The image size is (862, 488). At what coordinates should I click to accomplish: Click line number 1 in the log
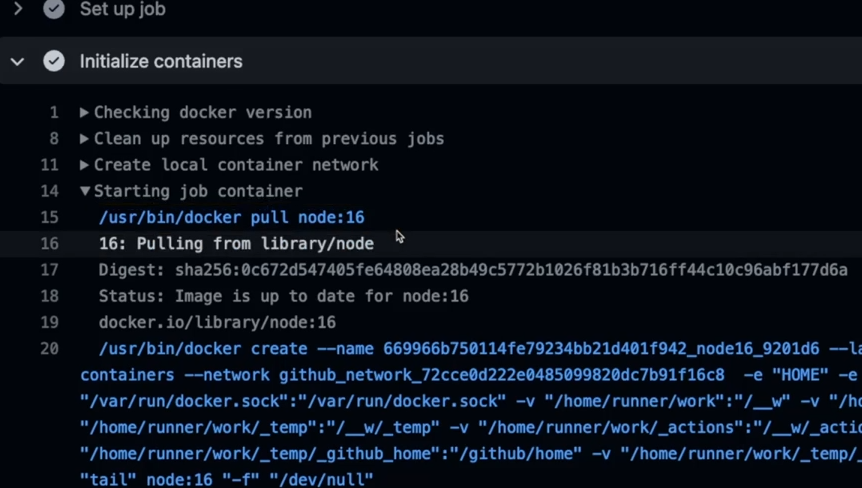coord(54,113)
